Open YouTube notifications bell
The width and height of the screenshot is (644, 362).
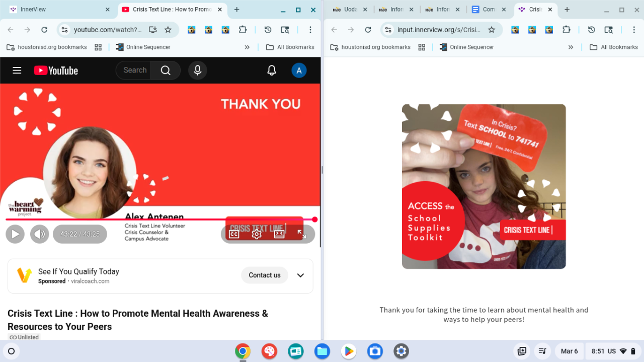272,70
